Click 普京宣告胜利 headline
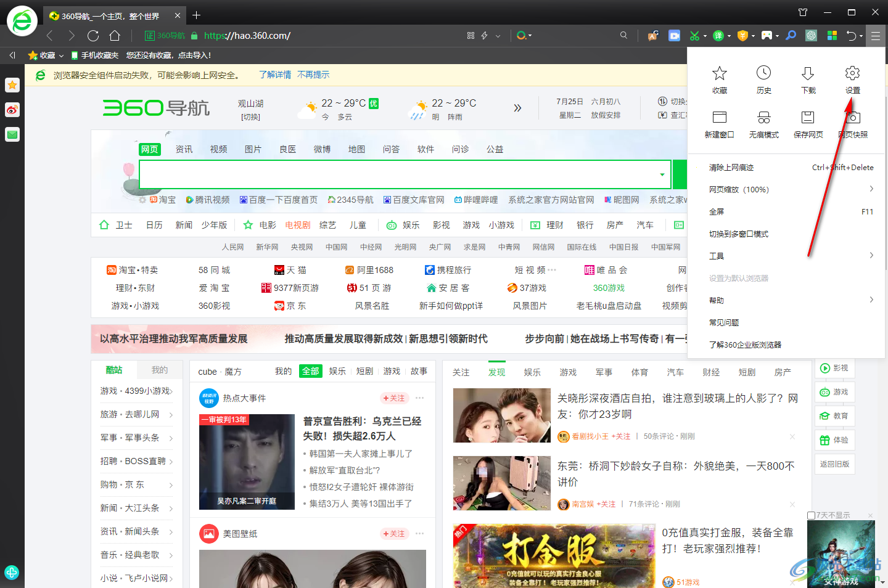The width and height of the screenshot is (888, 588). click(363, 428)
